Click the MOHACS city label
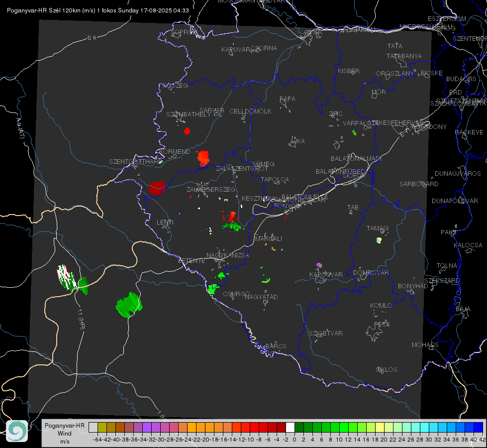Viewport: 487px width, 448px height. tap(425, 345)
